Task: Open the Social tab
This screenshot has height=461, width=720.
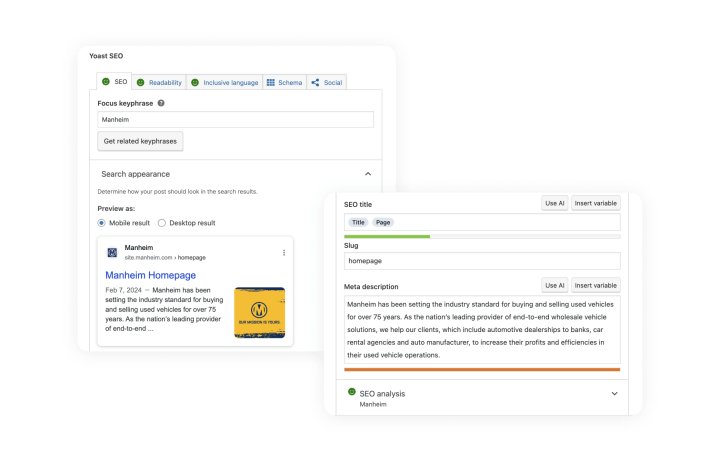Action: (326, 83)
